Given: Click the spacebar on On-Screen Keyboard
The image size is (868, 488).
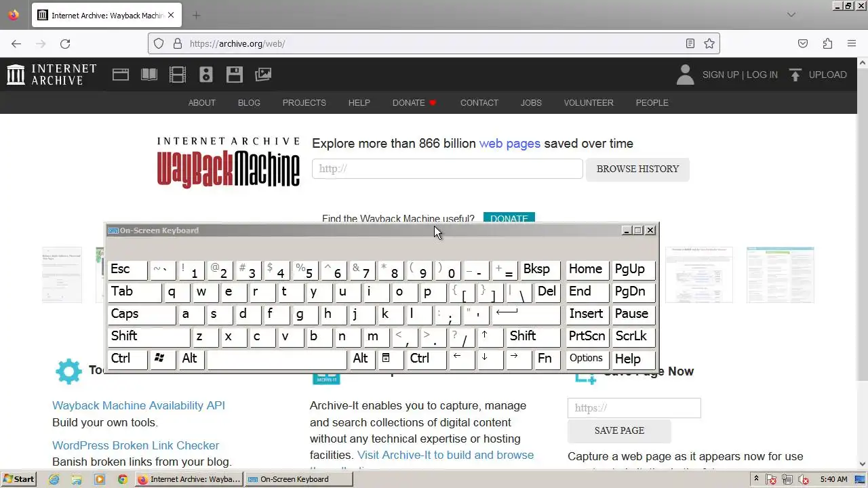Looking at the screenshot, I should click(x=277, y=359).
